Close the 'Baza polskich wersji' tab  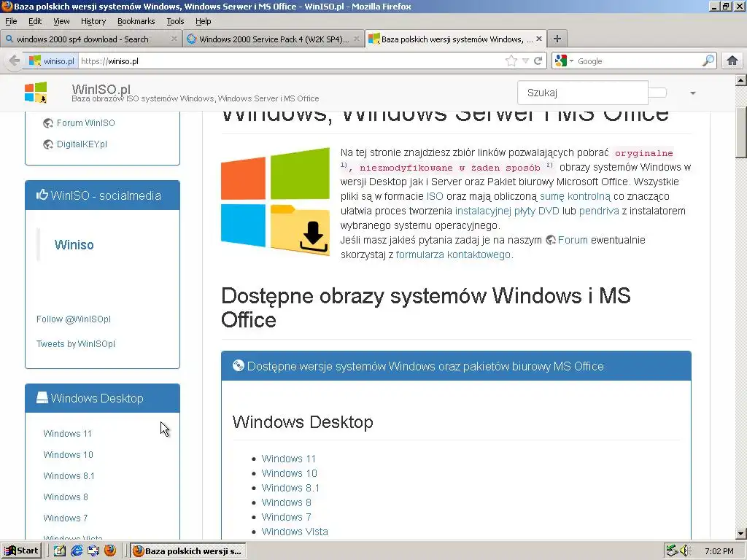coord(539,39)
